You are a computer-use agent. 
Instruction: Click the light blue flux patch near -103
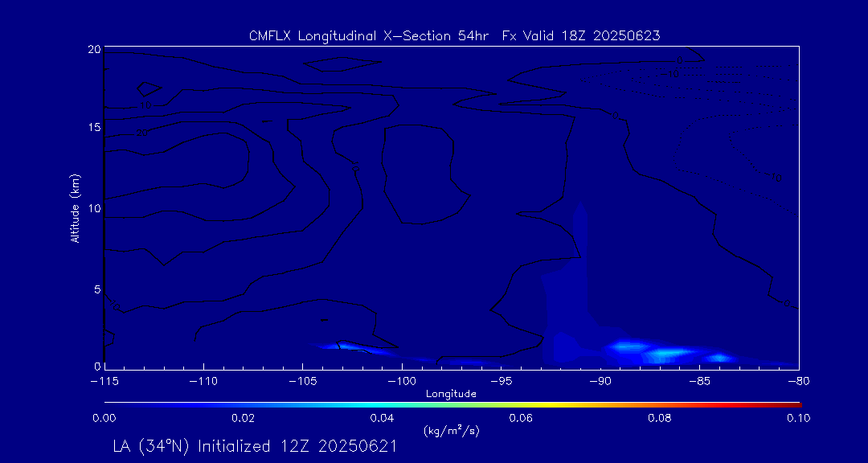pyautogui.click(x=339, y=346)
